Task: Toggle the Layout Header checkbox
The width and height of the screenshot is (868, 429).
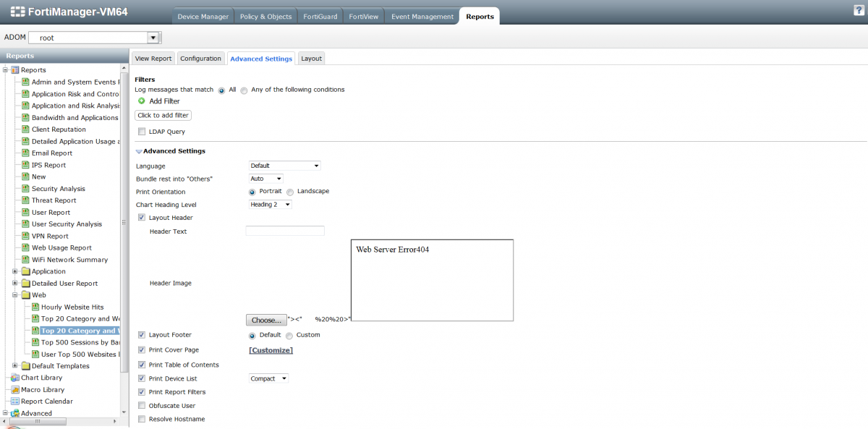Action: pos(142,218)
